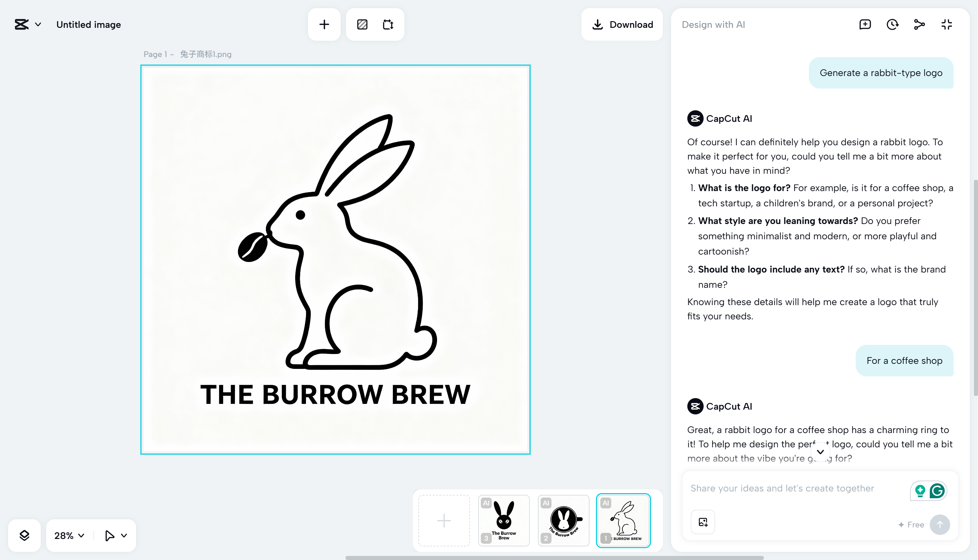
Task: Select the crop tool in the toolbar
Action: tap(388, 24)
